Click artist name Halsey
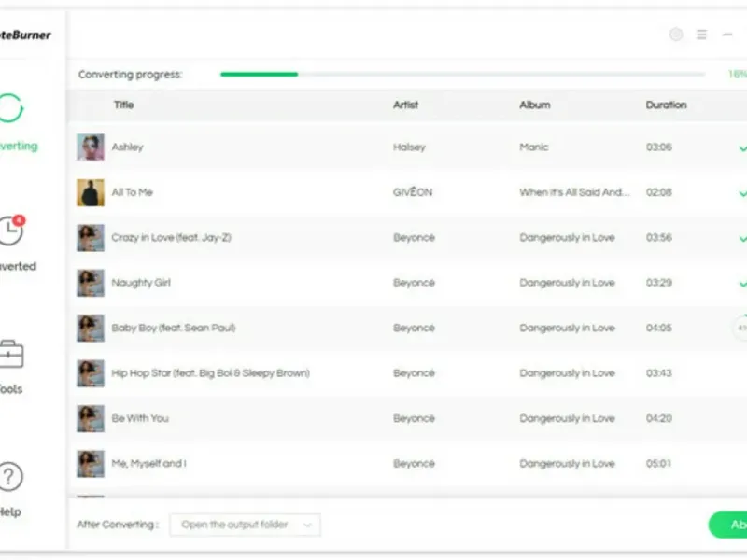 pyautogui.click(x=409, y=147)
